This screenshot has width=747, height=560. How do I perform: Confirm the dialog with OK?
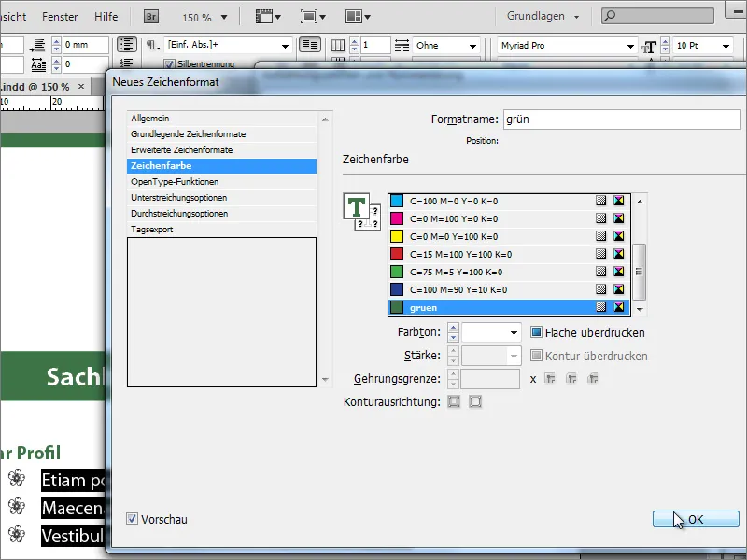695,517
